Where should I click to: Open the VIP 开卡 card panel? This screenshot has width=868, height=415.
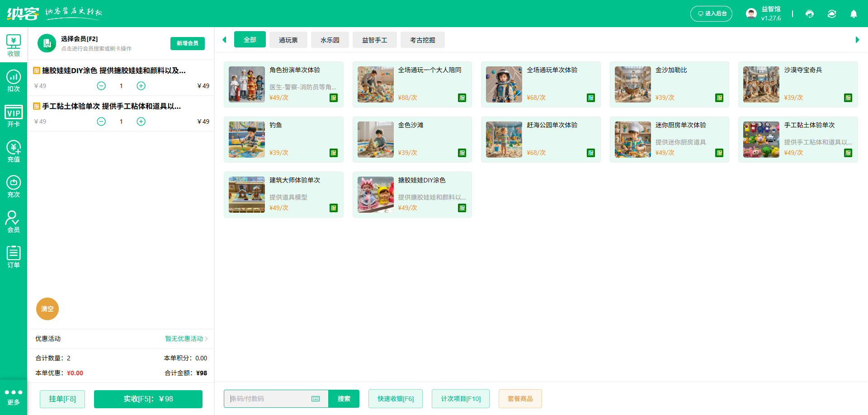tap(14, 117)
